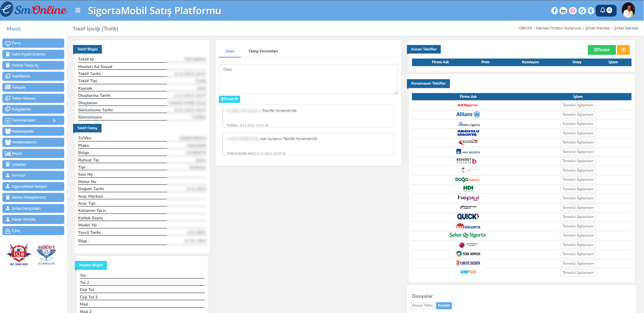The height and width of the screenshot is (313, 644).
Task: Open the Instagram social icon
Action: [573, 11]
